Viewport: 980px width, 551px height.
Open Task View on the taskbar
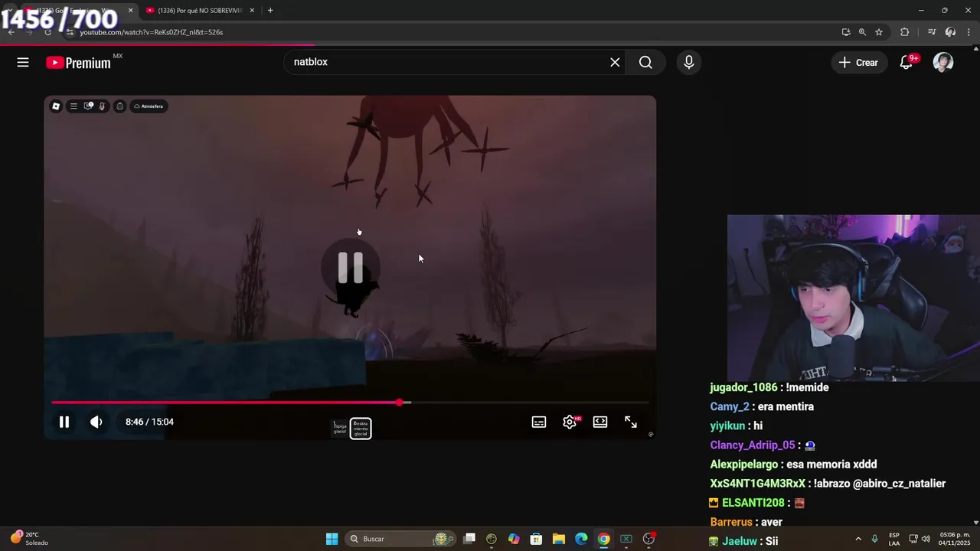469,539
